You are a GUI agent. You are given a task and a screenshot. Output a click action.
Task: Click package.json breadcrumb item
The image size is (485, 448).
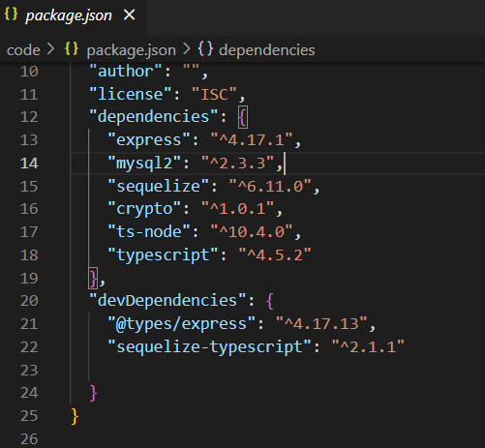pyautogui.click(x=131, y=50)
